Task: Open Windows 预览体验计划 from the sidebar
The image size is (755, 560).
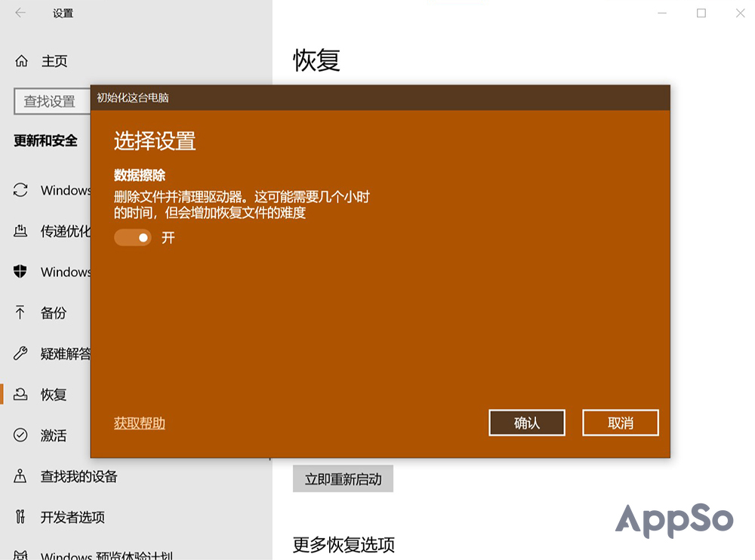Action: pos(23,555)
